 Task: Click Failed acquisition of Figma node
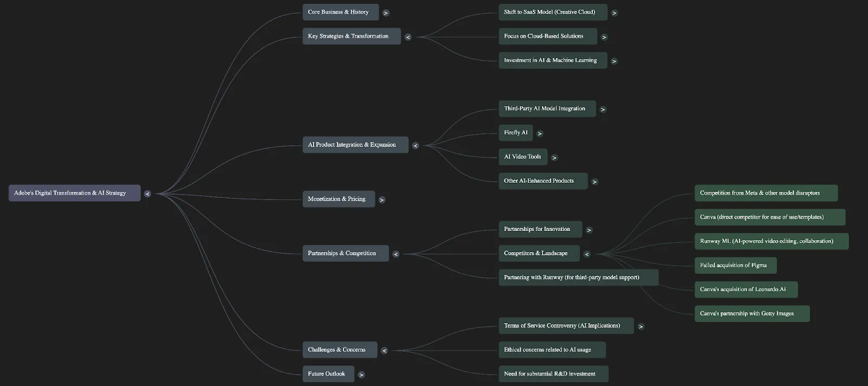point(736,265)
